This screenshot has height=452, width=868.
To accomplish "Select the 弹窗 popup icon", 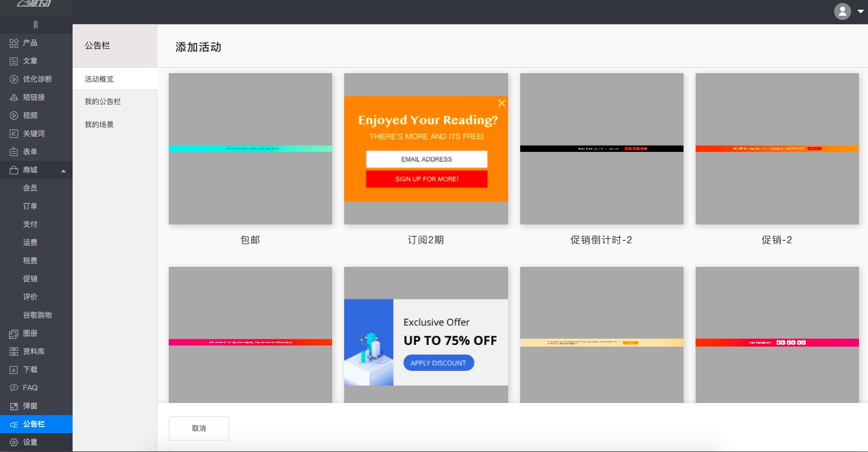I will pos(14,406).
